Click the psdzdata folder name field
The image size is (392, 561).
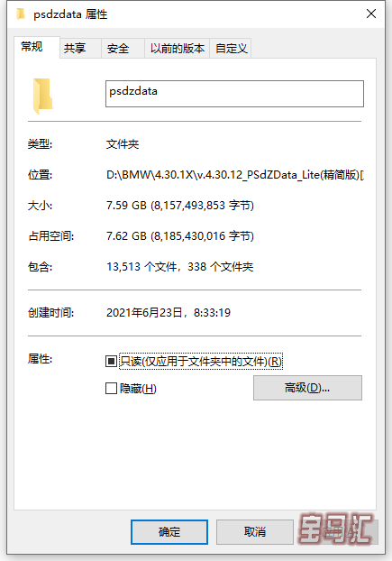234,94
